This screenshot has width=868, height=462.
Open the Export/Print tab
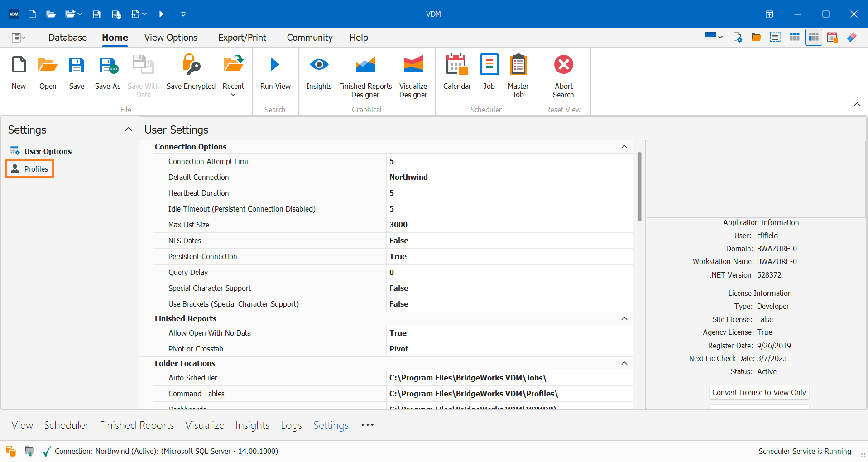(242, 38)
